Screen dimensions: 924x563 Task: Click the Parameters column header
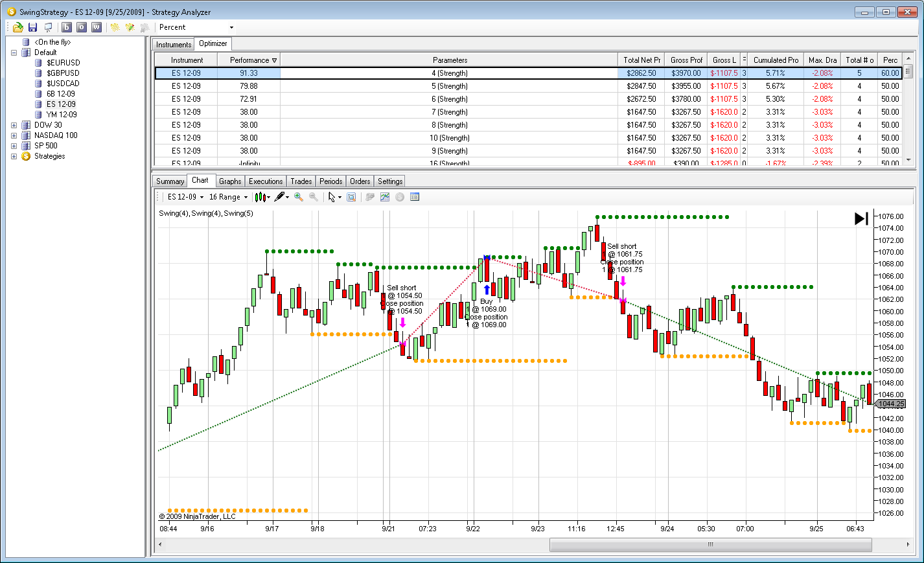pos(450,60)
